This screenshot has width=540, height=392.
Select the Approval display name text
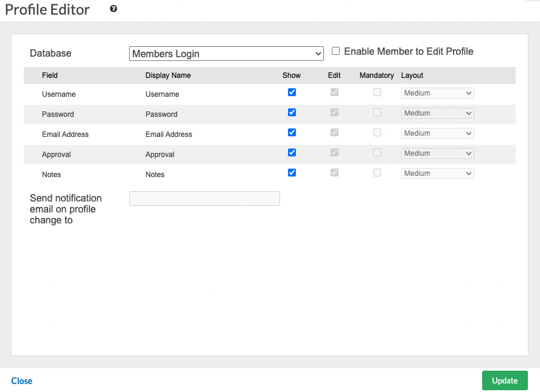pos(160,155)
